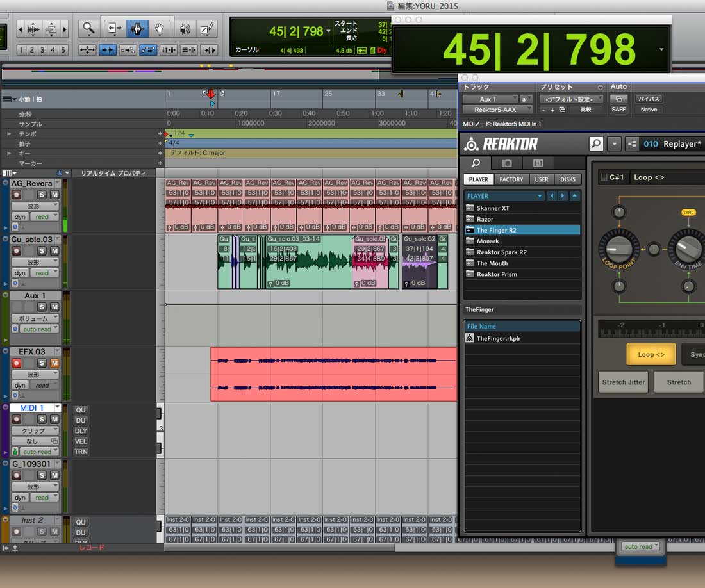The height and width of the screenshot is (588, 705).
Task: Expand the キー ruler
Action: click(8, 153)
